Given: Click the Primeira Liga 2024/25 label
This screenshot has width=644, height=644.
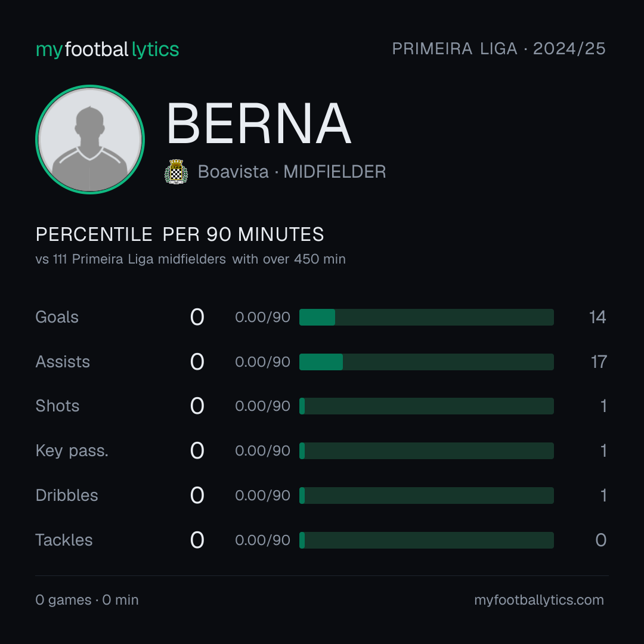Looking at the screenshot, I should coord(499,48).
